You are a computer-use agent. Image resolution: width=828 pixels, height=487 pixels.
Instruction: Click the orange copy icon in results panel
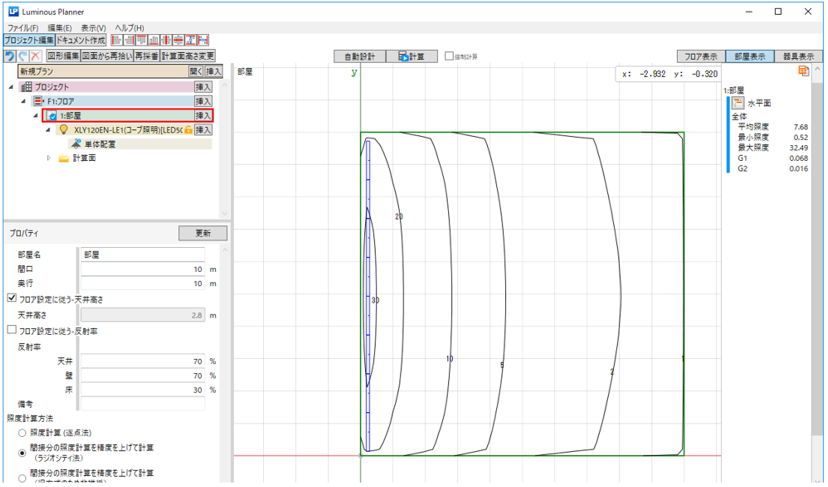(803, 72)
